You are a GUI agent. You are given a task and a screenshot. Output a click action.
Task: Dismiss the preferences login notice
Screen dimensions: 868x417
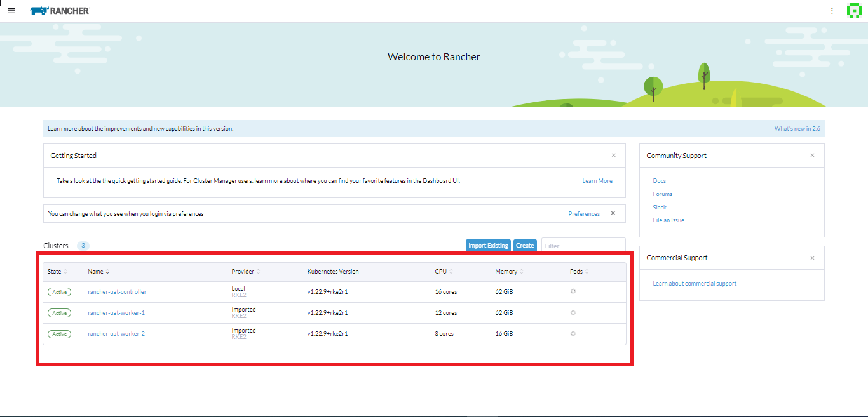[613, 213]
